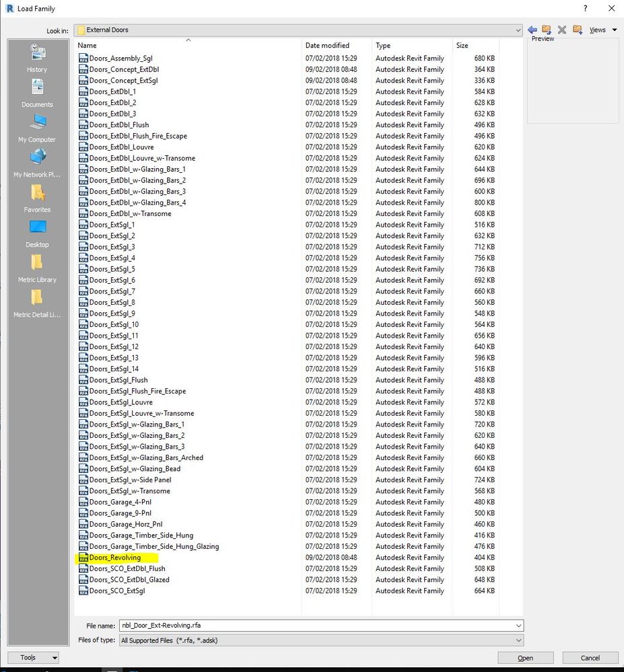This screenshot has height=672, width=624.
Task: Select file Doors_ExtSgl_Flush_Fire_Escape
Action: point(137,391)
